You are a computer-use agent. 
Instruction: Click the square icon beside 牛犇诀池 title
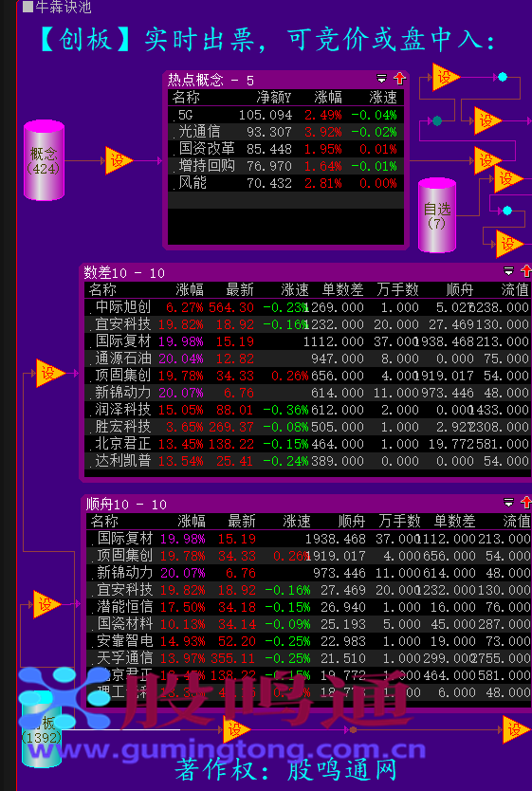pyautogui.click(x=28, y=7)
